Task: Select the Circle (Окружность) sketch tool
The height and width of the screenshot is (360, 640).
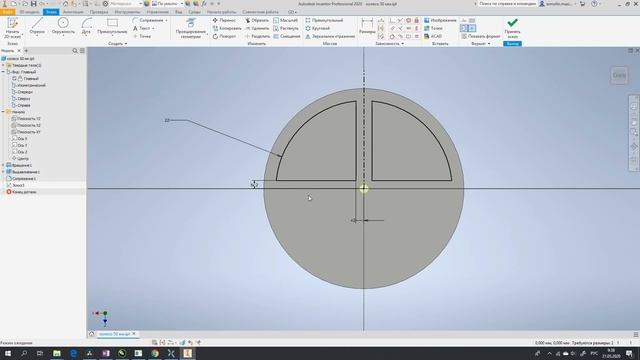Action: coord(63,26)
